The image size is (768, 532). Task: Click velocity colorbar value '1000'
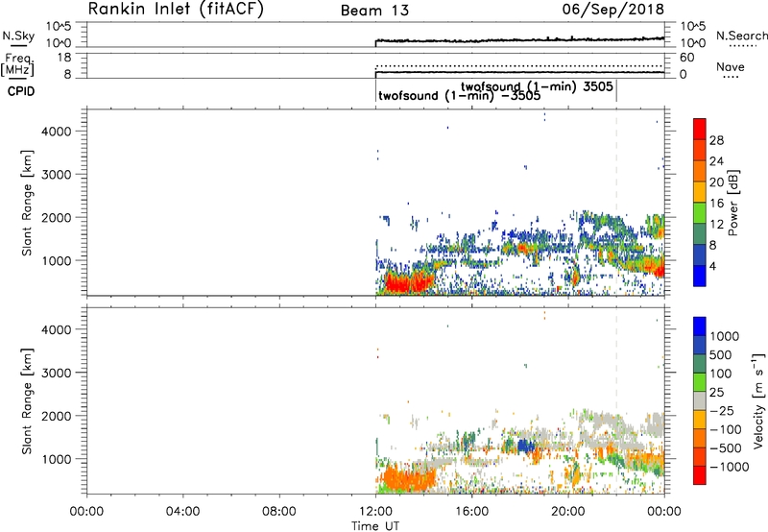(724, 336)
